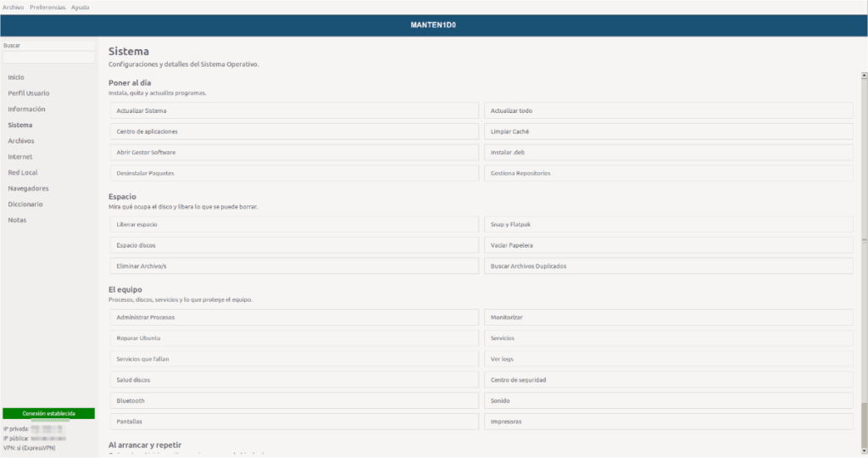Open Red Local section
Viewport: 868px width, 458px height.
(x=23, y=173)
